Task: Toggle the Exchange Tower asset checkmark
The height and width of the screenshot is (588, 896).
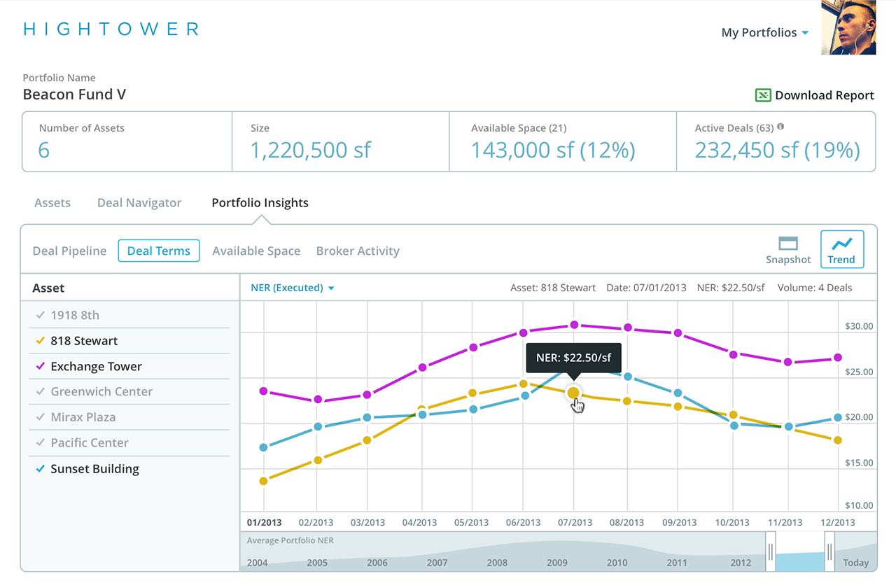Action: click(40, 366)
